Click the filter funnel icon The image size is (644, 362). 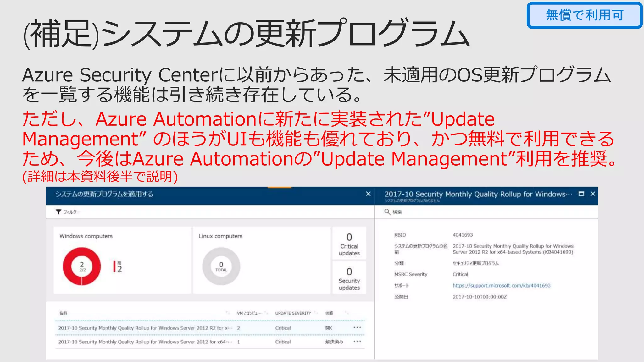pyautogui.click(x=58, y=212)
